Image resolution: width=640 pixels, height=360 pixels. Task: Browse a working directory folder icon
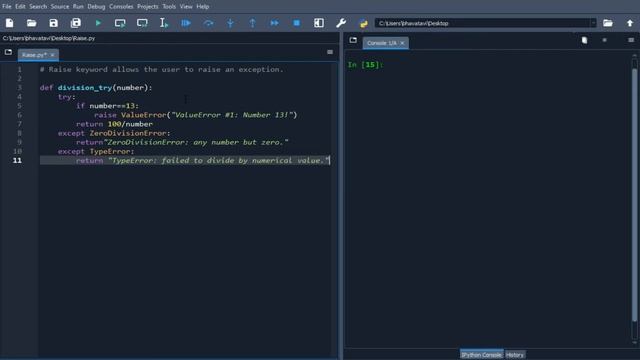pos(608,23)
